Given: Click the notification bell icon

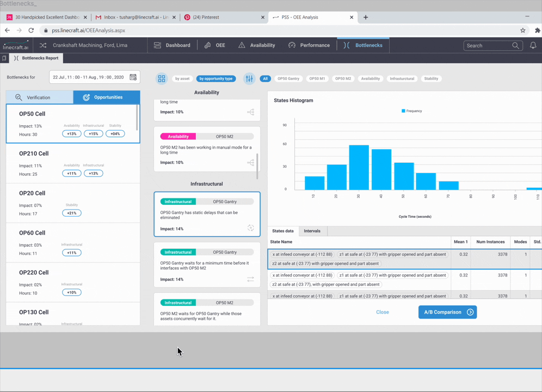Looking at the screenshot, I should (533, 45).
